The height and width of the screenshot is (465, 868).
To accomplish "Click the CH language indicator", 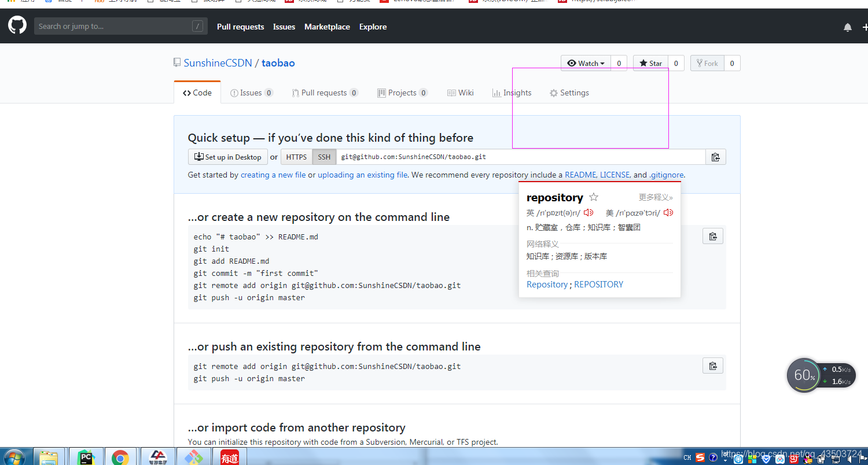I will [687, 457].
